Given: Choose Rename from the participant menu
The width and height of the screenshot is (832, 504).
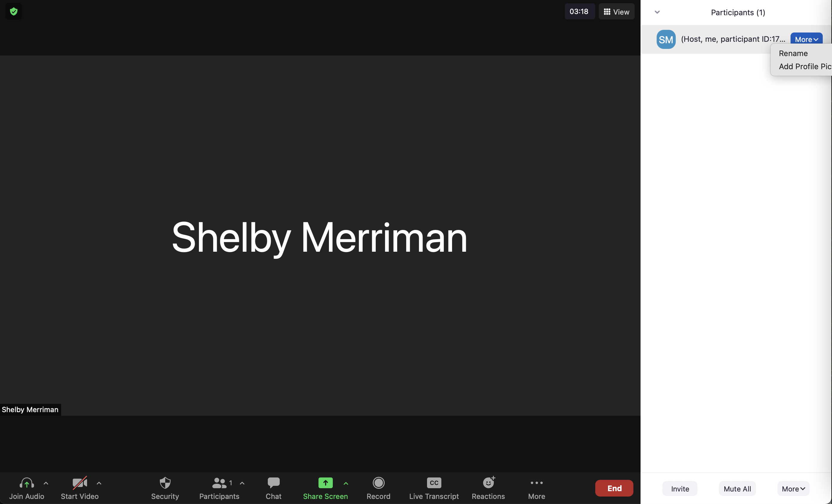Looking at the screenshot, I should tap(793, 53).
